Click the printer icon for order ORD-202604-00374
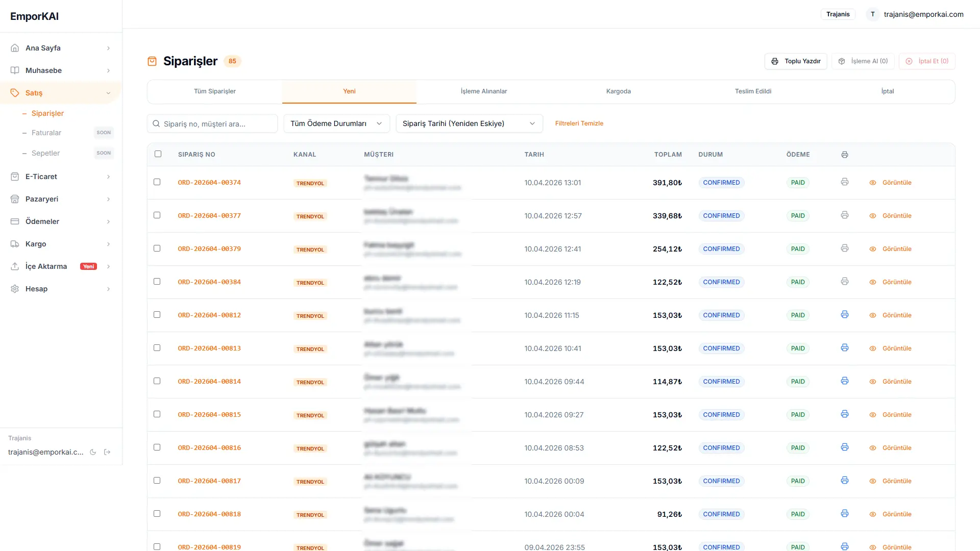 tap(845, 182)
